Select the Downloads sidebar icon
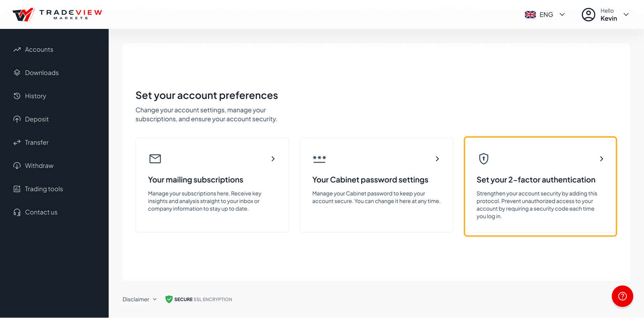644x318 pixels. point(16,72)
